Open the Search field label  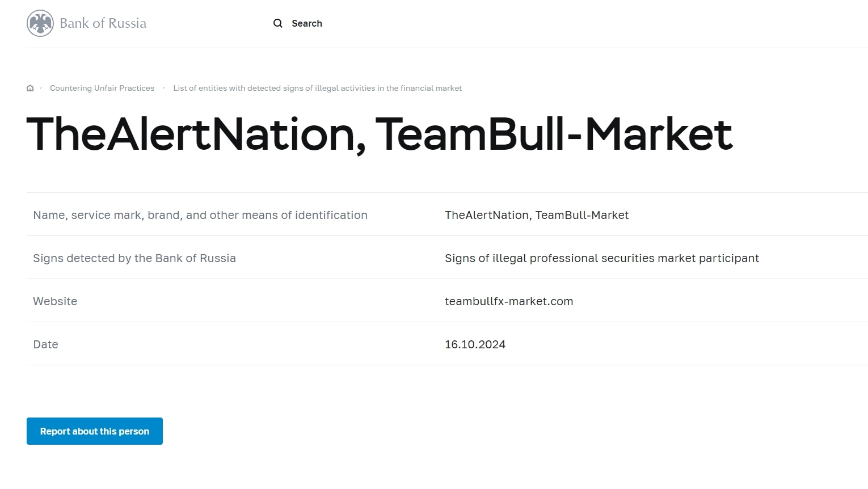306,23
